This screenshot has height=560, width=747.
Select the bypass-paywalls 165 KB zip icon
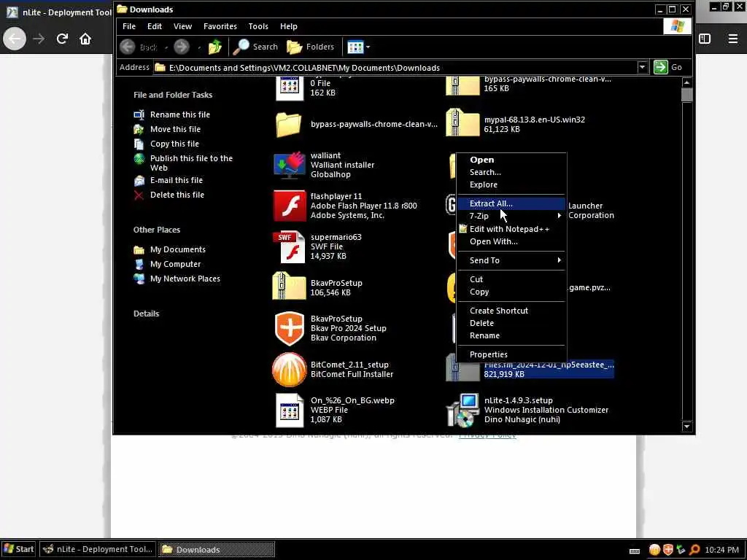coord(462,86)
